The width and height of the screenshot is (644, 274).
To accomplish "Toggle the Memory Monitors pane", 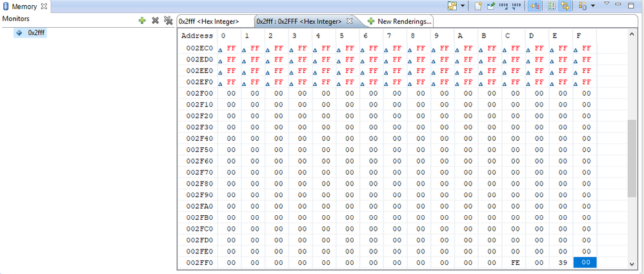I will (534, 6).
